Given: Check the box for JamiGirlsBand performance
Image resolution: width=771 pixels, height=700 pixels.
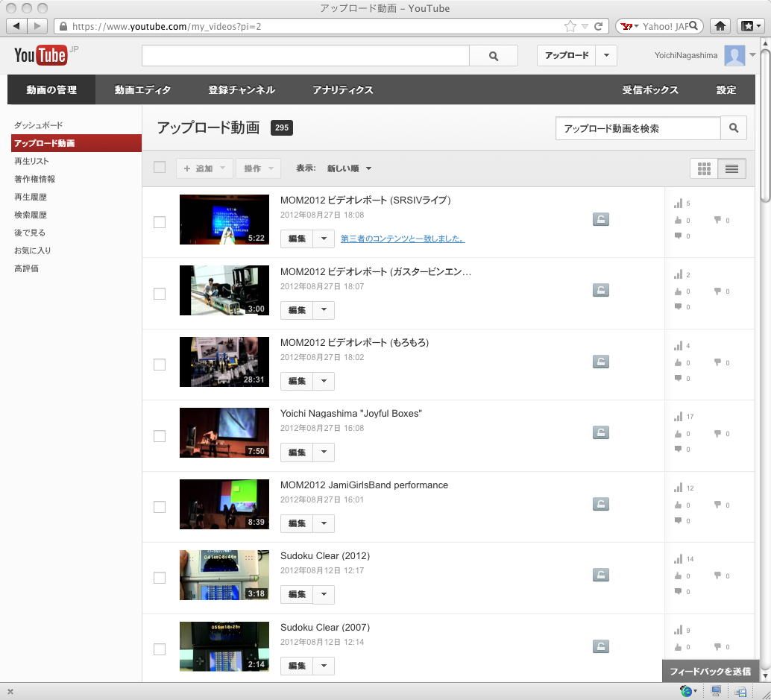Looking at the screenshot, I should [x=160, y=507].
